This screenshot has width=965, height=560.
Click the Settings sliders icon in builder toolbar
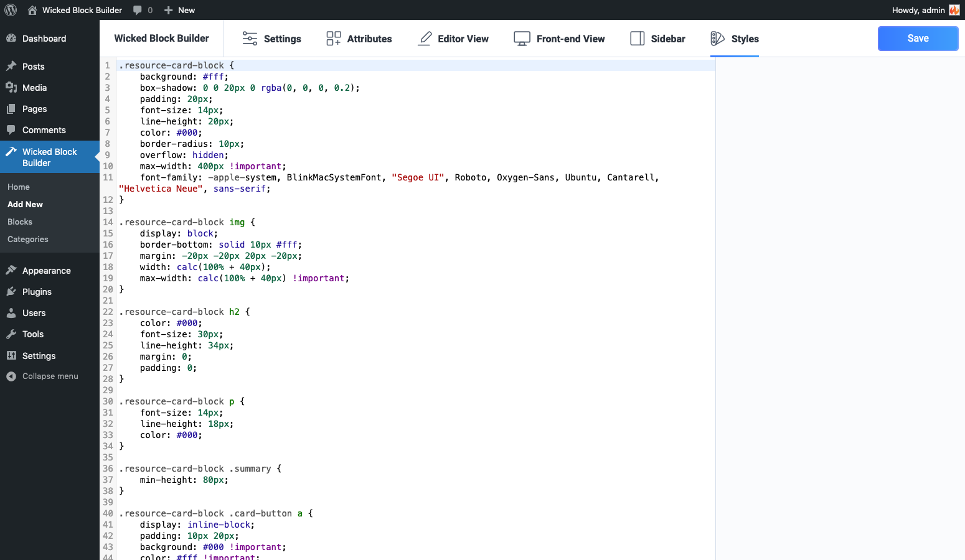coord(250,39)
